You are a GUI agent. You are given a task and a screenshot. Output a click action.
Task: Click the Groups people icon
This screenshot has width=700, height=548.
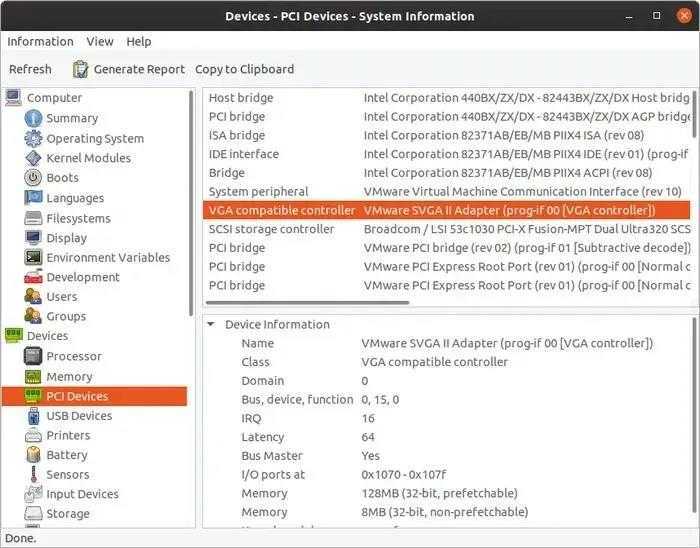[x=33, y=316]
